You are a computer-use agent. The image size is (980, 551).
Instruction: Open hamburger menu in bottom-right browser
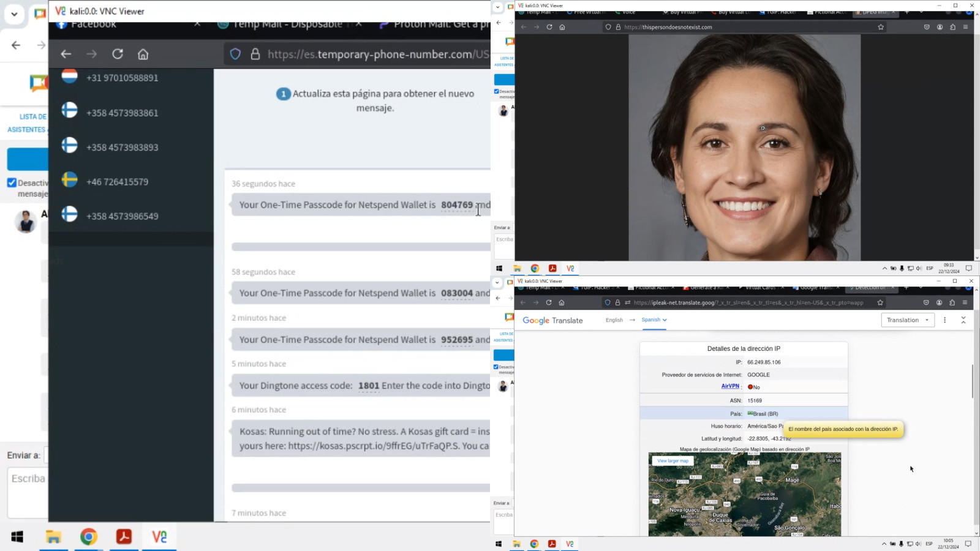click(965, 302)
